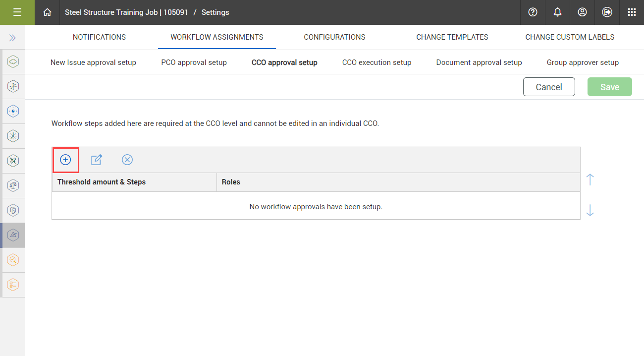Viewport: 644px width, 356px height.
Task: Collapse the sidebar with the double chevron
Action: point(12,37)
